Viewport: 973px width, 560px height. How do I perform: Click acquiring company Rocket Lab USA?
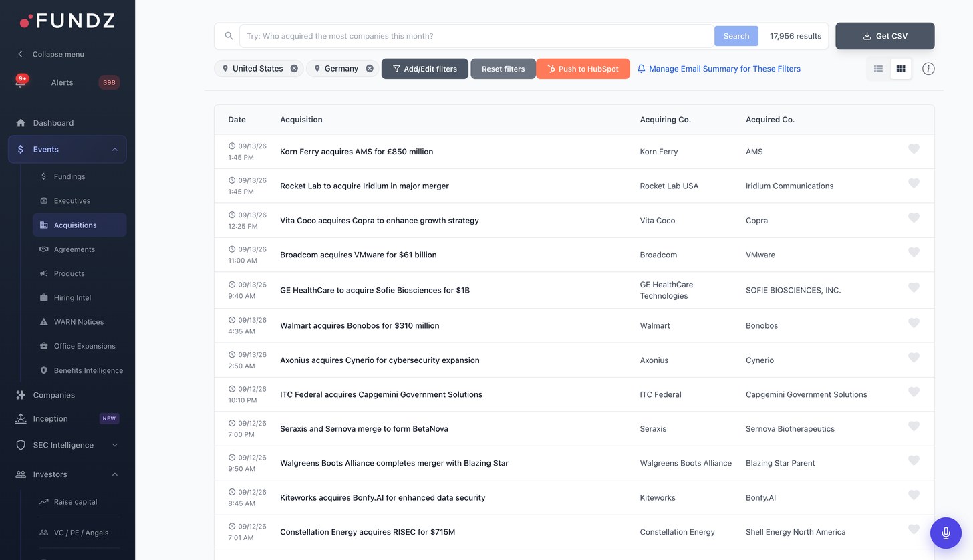pos(669,186)
